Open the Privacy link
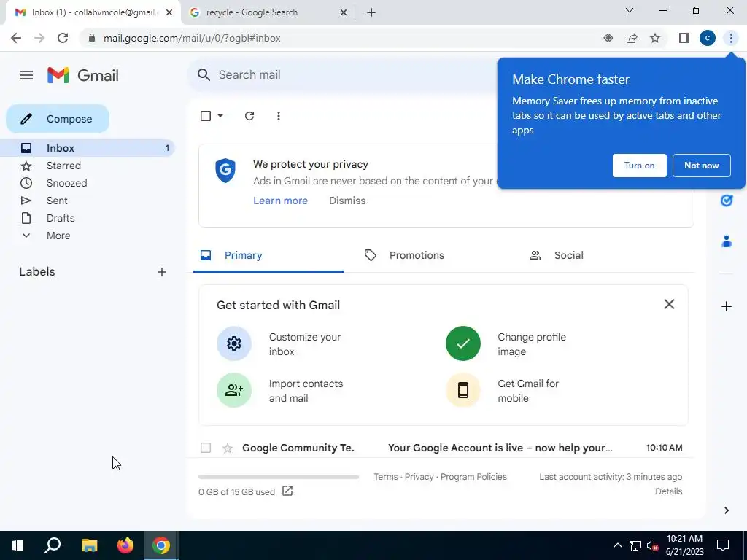 point(419,477)
